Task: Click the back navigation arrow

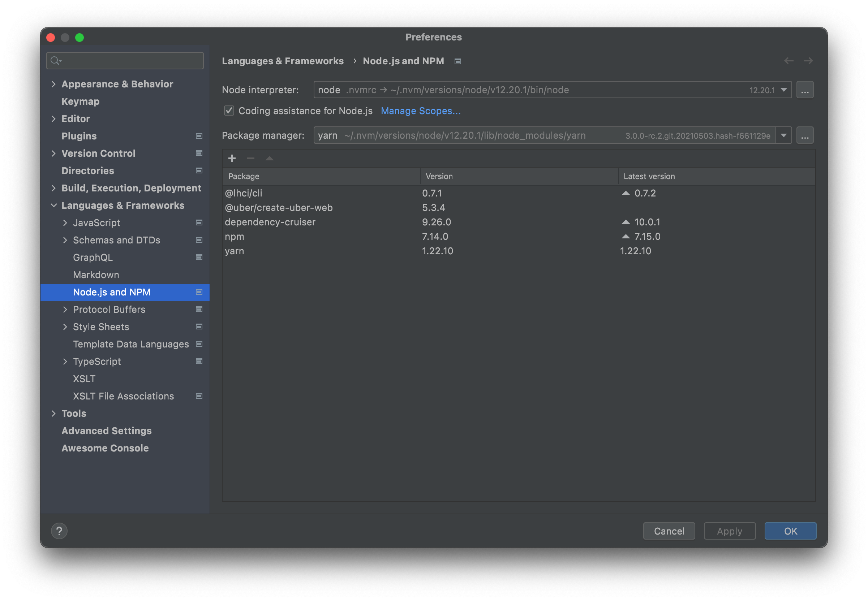Action: coord(788,61)
